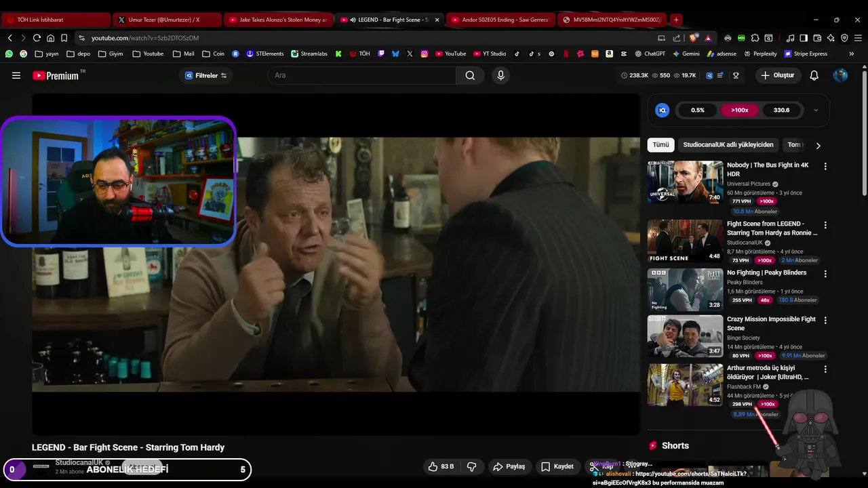Open a new browser tab
This screenshot has width=868, height=488.
pyautogui.click(x=676, y=20)
